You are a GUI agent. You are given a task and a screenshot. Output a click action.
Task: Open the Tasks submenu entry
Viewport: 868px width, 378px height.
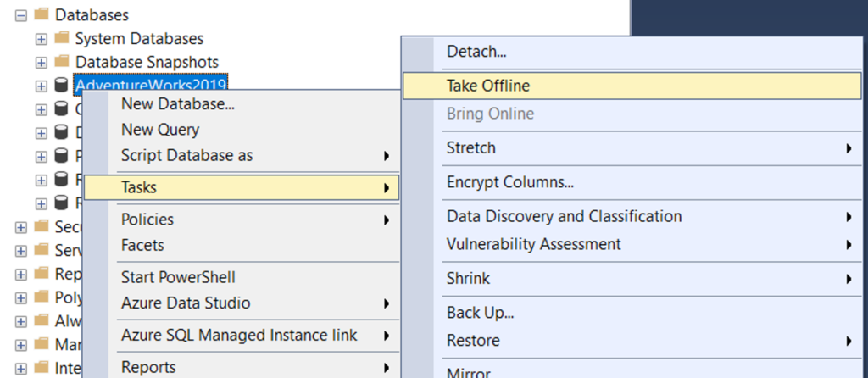241,187
